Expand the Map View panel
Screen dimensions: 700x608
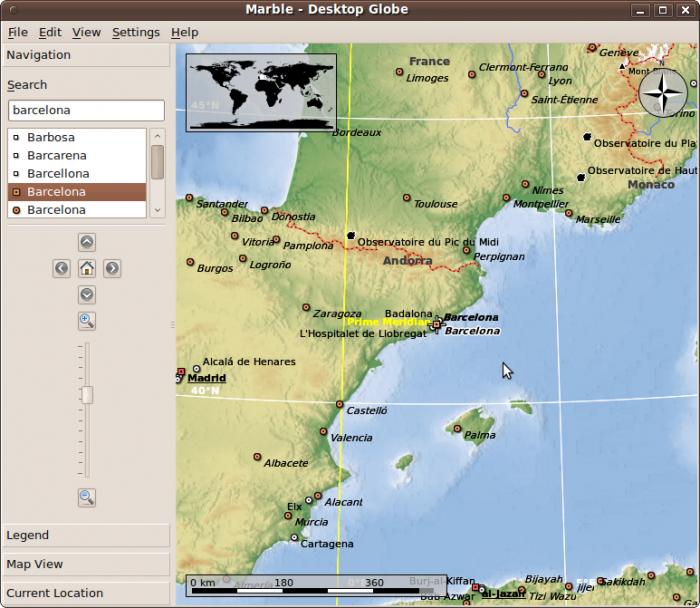[85, 565]
